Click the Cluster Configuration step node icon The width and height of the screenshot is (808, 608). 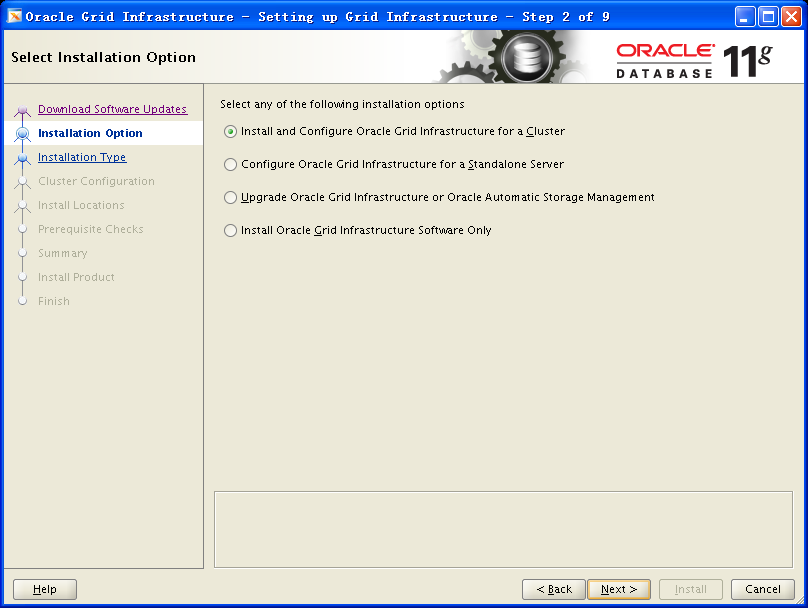point(22,181)
